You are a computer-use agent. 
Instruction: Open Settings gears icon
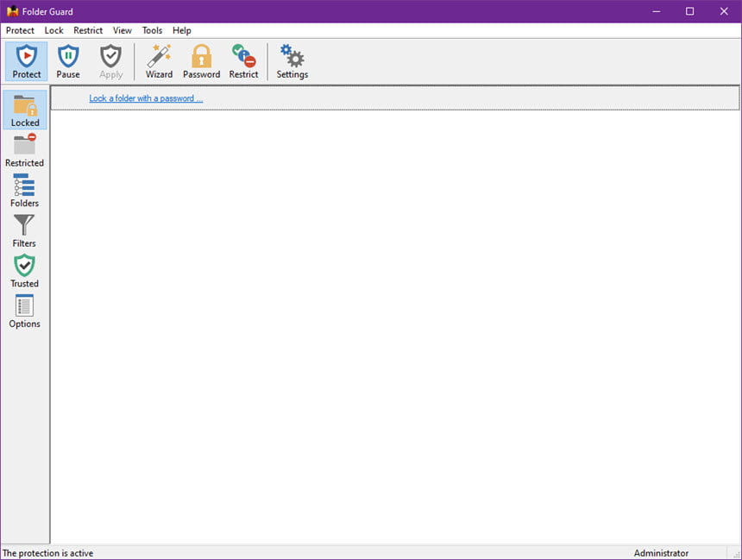coord(292,61)
